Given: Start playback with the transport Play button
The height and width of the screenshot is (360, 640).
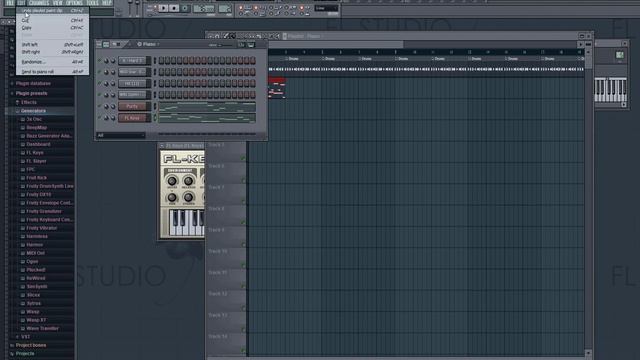Looking at the screenshot, I should 163,8.
